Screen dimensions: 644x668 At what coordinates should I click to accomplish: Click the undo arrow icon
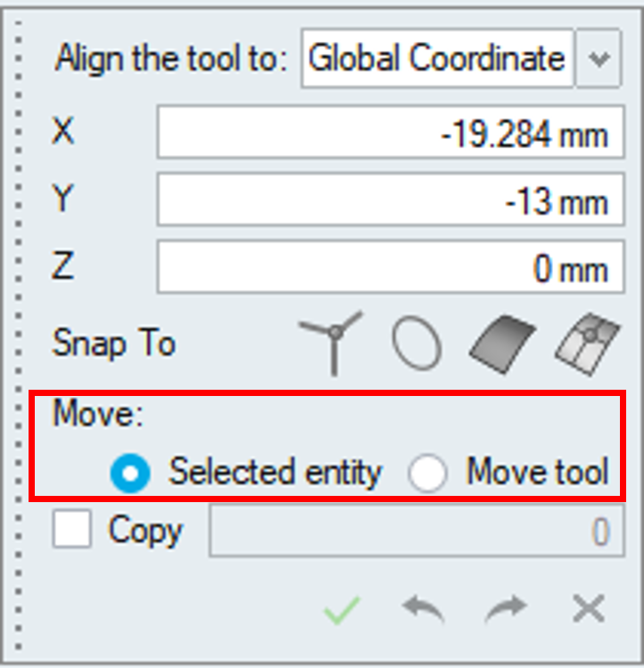coord(423,611)
